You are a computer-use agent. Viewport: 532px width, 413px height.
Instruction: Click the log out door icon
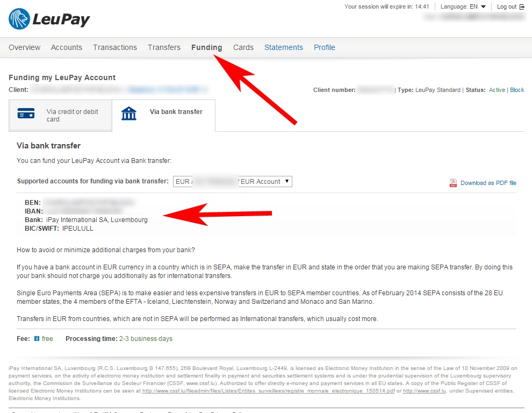tap(522, 7)
